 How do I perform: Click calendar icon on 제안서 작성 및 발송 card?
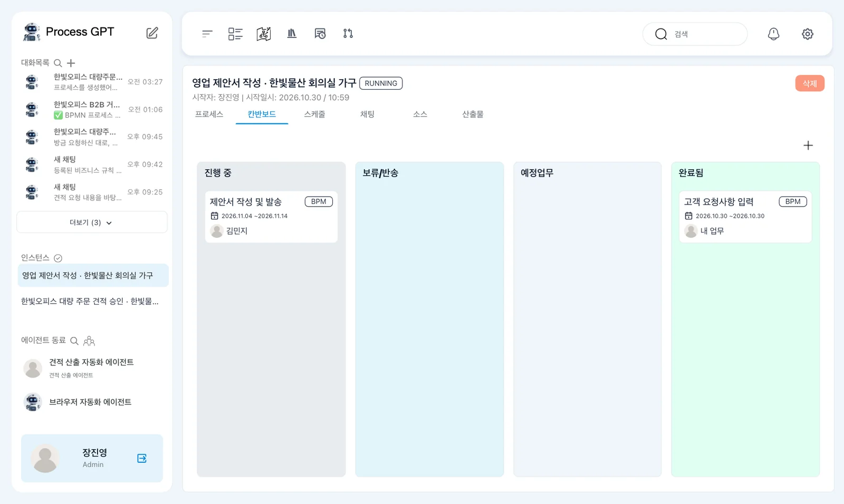215,216
